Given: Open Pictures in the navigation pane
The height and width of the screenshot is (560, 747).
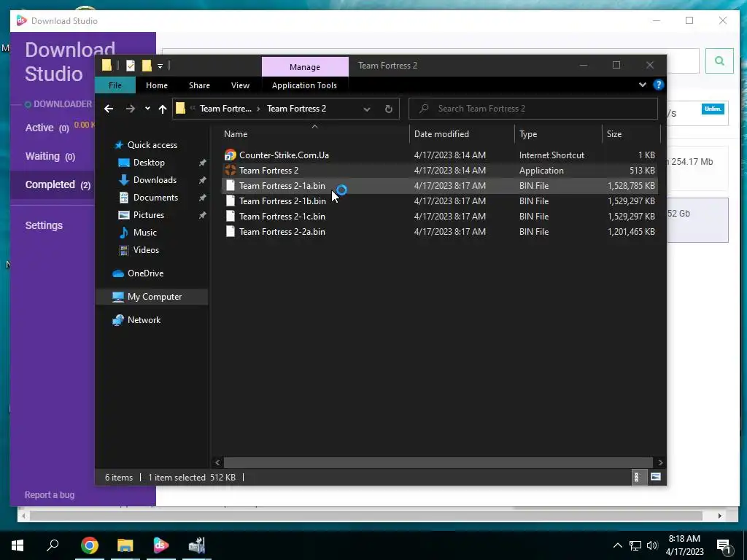Looking at the screenshot, I should (x=149, y=215).
